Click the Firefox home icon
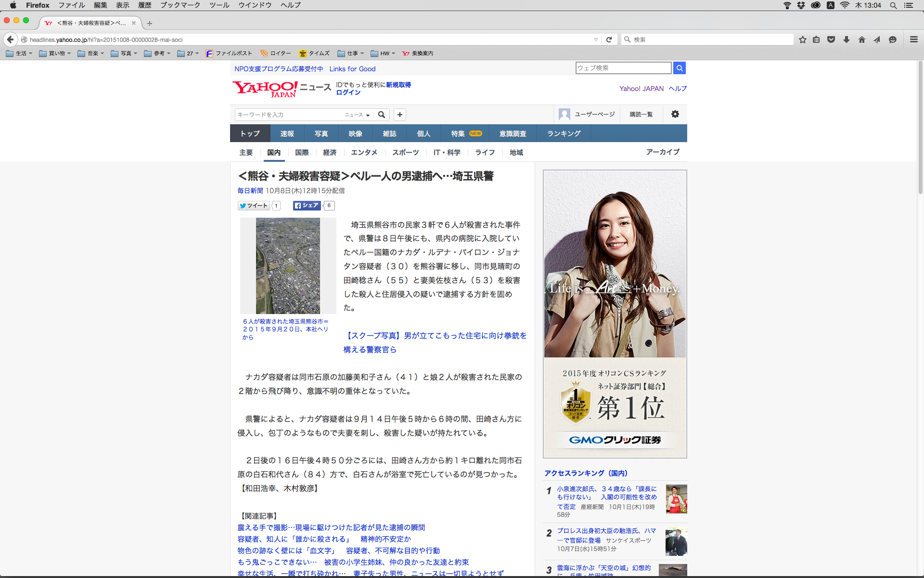Image resolution: width=924 pixels, height=578 pixels. 862,39
